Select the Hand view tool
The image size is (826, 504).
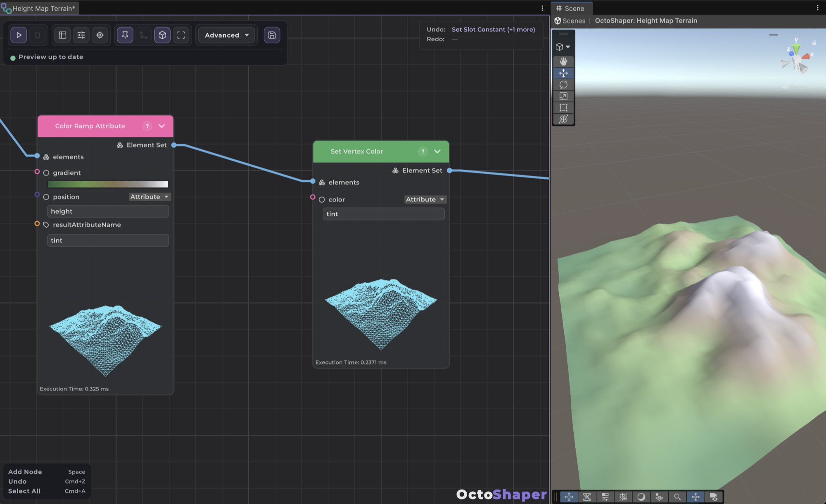point(563,62)
